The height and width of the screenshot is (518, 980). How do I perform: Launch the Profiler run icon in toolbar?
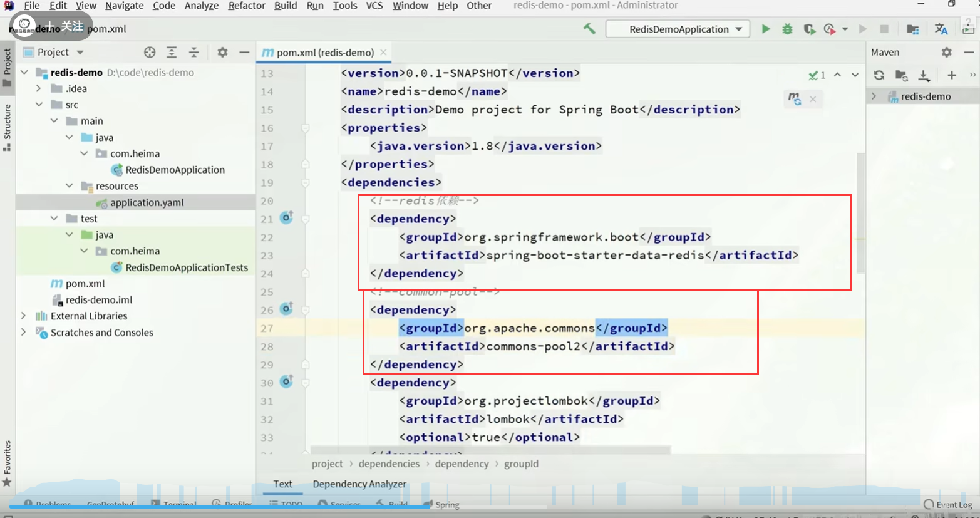click(x=830, y=29)
